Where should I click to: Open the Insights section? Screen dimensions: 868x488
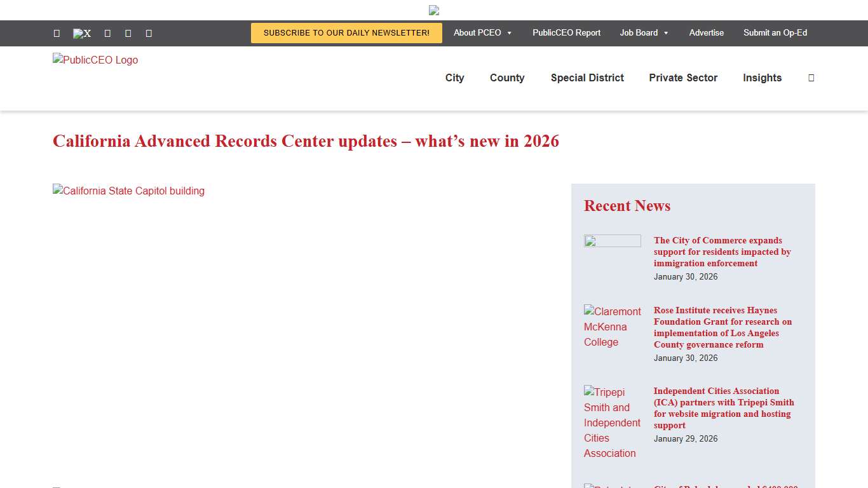[x=762, y=78]
